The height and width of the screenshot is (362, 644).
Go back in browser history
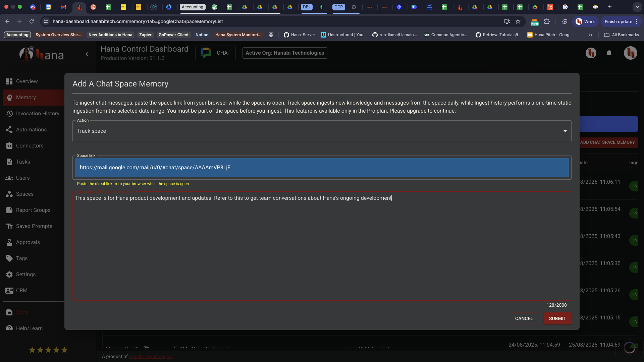click(7, 21)
